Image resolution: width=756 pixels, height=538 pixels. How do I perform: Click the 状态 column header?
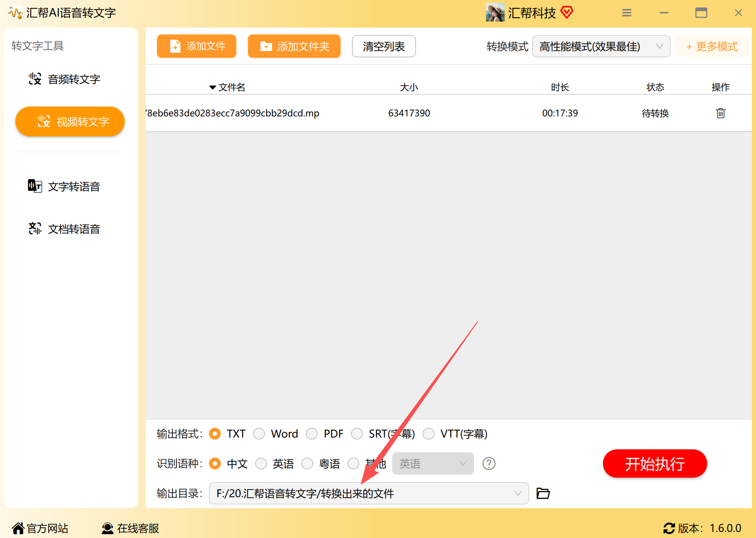pyautogui.click(x=655, y=87)
